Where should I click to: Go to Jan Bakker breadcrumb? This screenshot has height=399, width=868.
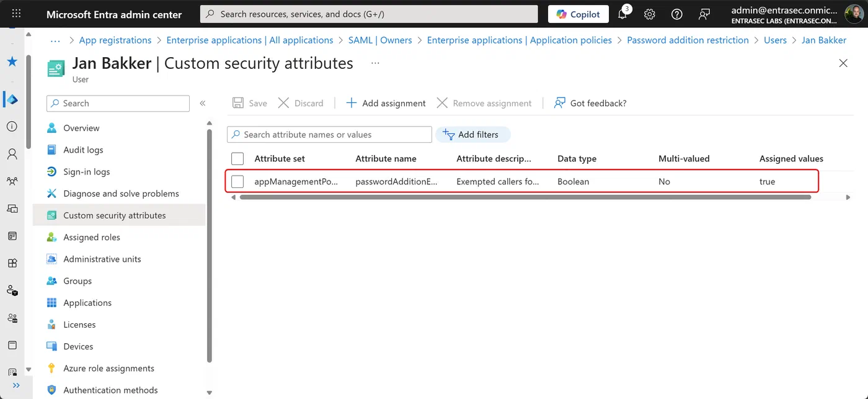824,40
